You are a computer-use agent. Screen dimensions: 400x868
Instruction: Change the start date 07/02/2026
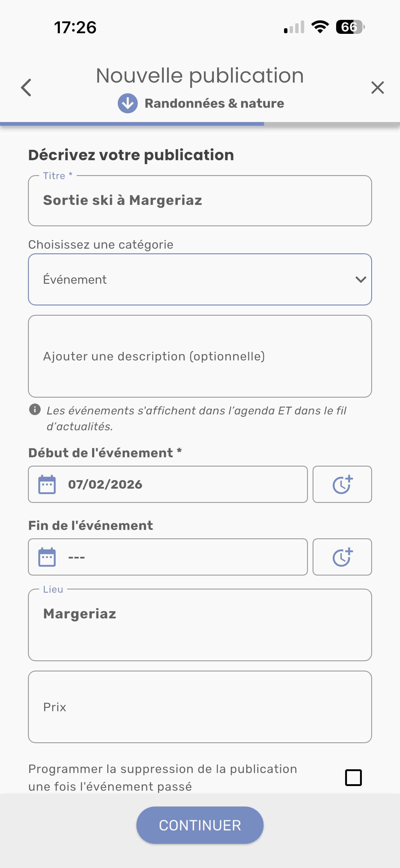pyautogui.click(x=182, y=485)
